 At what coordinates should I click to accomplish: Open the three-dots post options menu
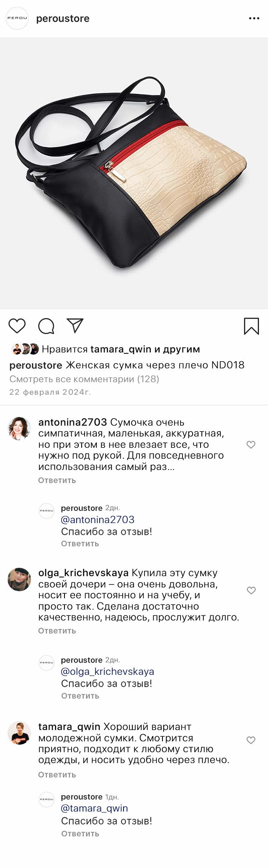(x=254, y=18)
